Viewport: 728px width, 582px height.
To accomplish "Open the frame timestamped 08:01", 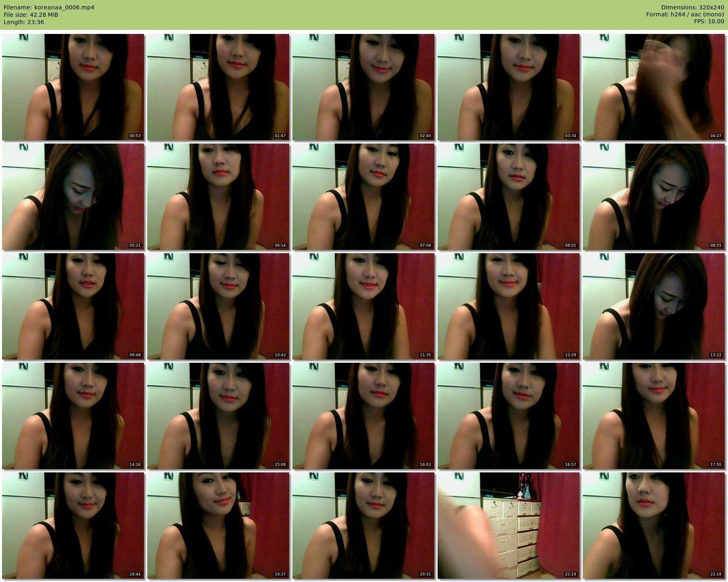I will coord(508,197).
